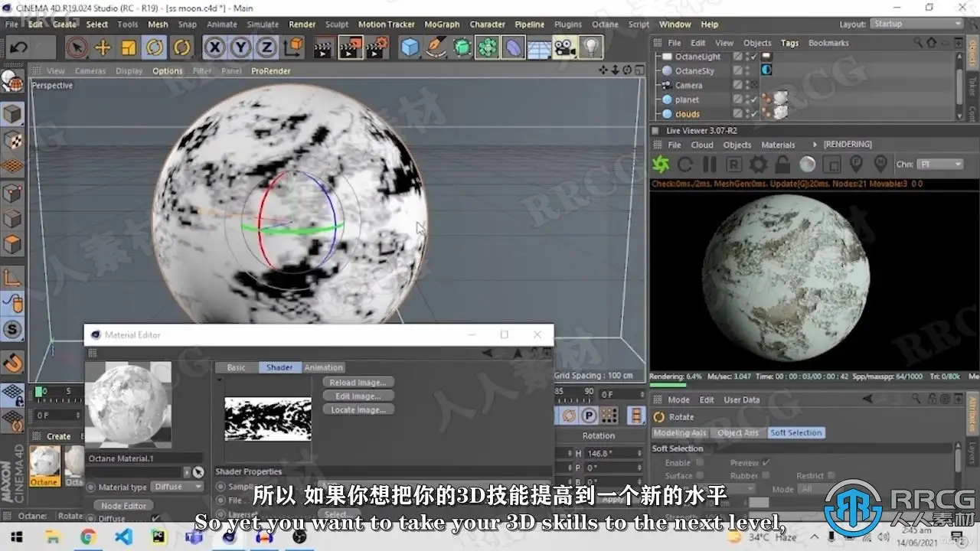Toggle X axis lock button
This screenshot has width=980, height=551.
[215, 47]
